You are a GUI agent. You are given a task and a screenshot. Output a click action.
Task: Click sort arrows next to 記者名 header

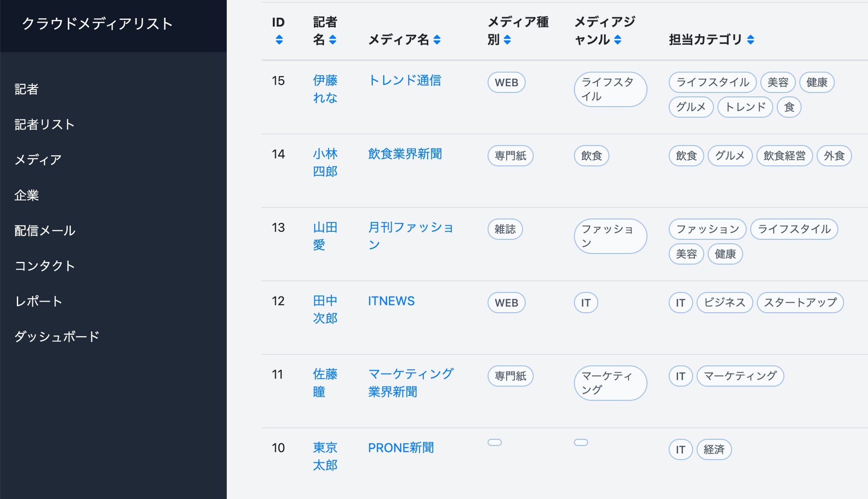[333, 40]
